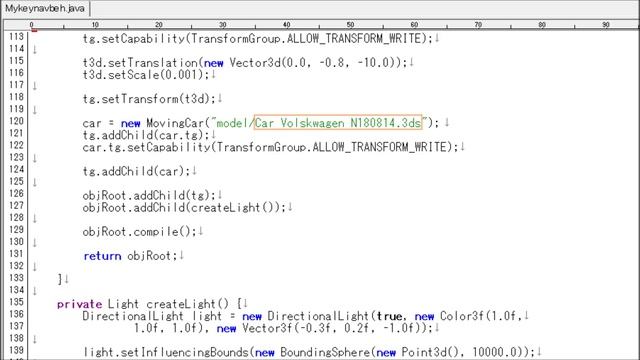Click ruler mark 50
Screen dimensions: 640x360
point(350,25)
